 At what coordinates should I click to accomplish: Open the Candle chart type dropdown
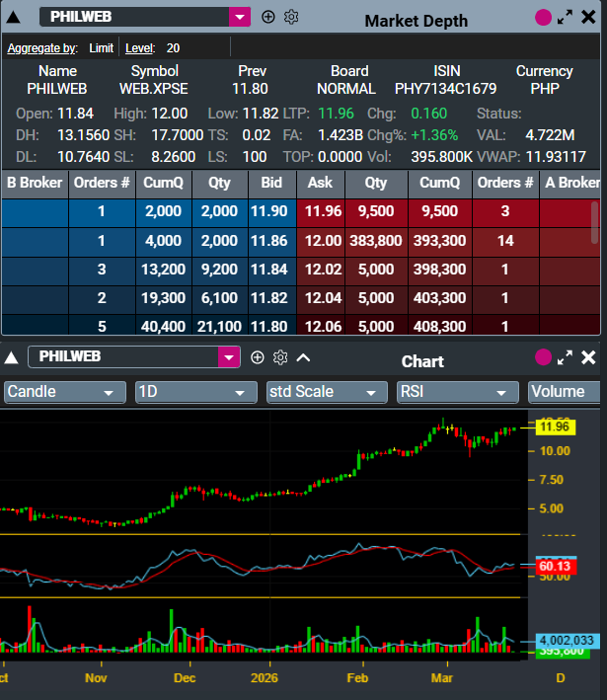point(65,392)
